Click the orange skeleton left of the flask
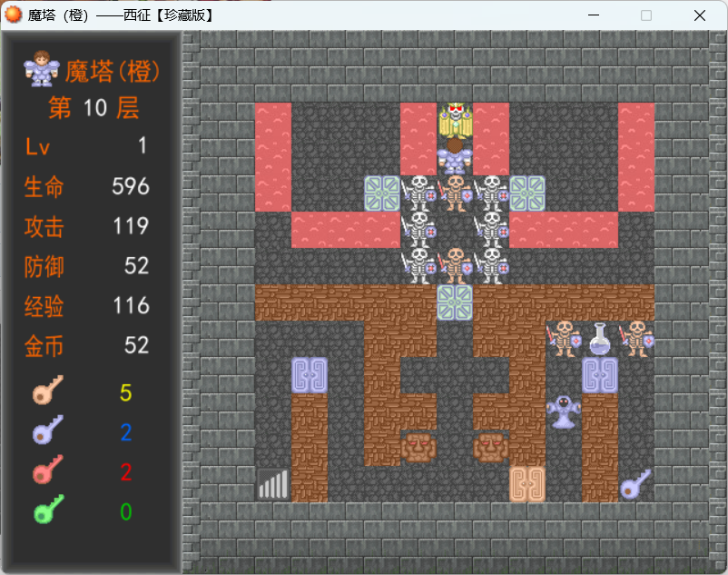The image size is (728, 575). tap(564, 339)
